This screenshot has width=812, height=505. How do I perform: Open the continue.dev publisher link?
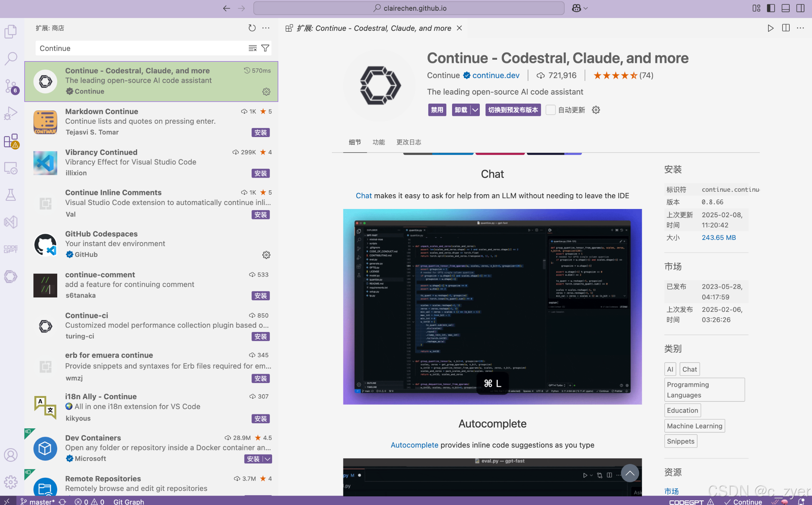tap(496, 76)
